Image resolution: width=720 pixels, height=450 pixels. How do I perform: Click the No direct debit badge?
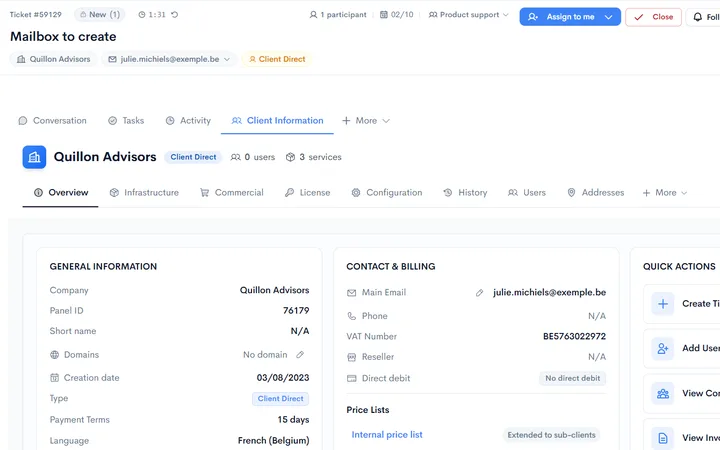tap(573, 378)
